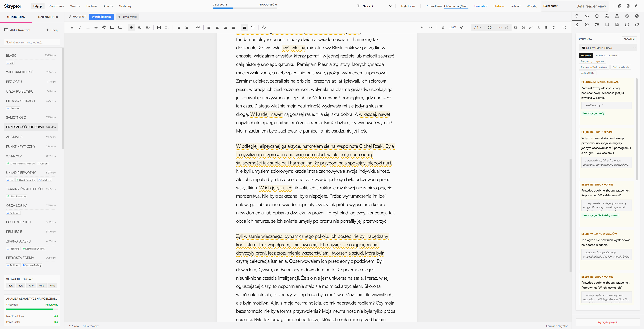
Task: Click the Wydźwięk sentiment progress bar
Action: 32,309
